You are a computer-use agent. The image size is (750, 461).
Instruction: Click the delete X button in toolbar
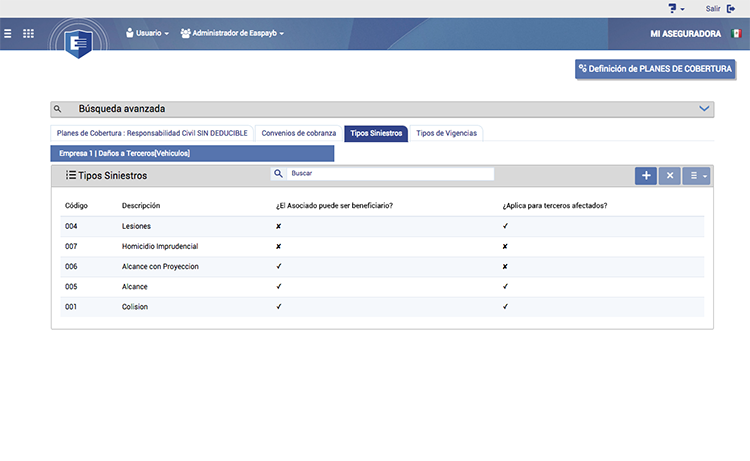pos(670,175)
